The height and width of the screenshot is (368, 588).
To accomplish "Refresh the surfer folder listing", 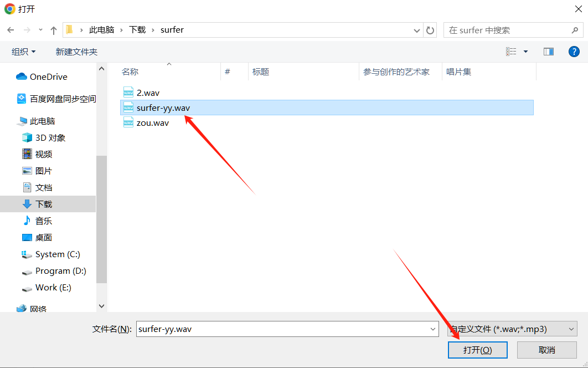I will 430,30.
